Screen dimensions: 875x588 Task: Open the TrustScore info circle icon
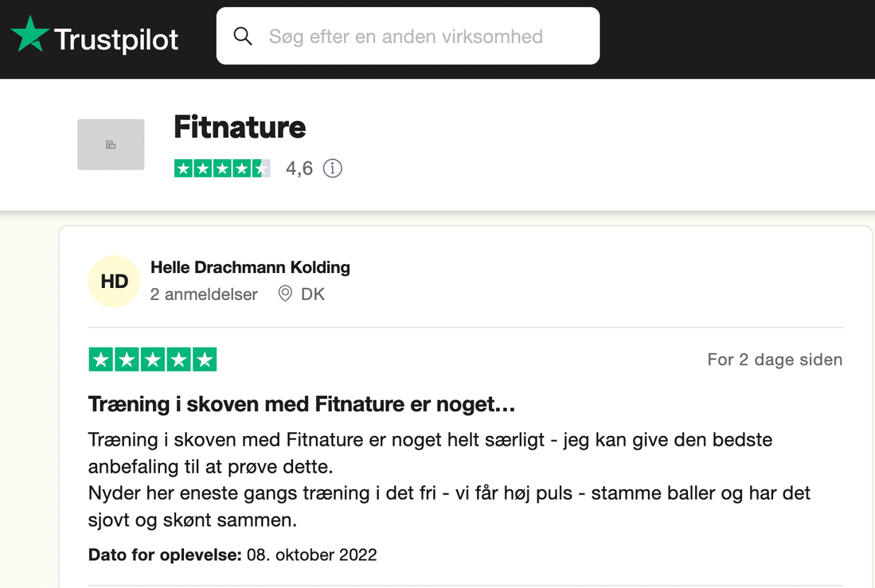[x=333, y=168]
